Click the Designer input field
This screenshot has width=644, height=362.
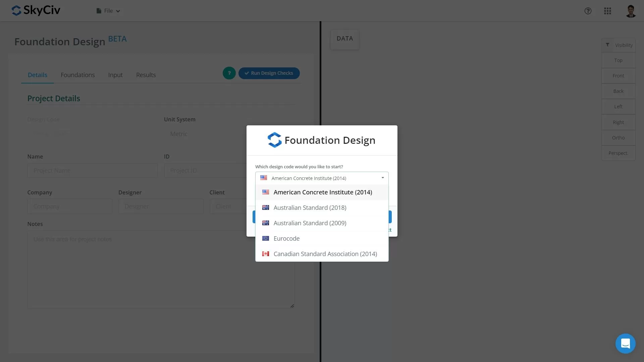point(161,206)
